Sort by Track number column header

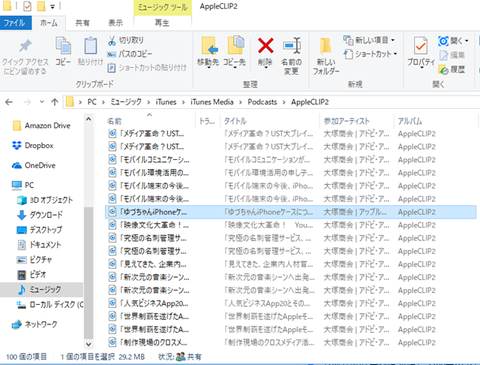207,121
